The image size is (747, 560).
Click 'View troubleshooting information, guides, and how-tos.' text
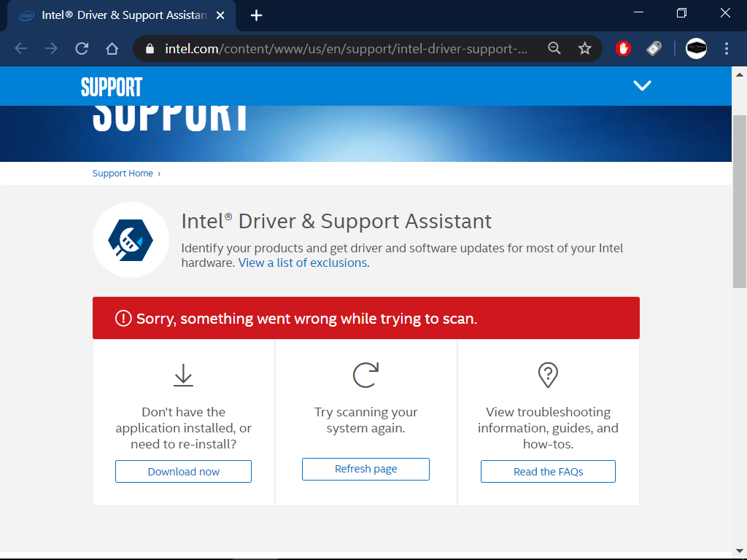pyautogui.click(x=548, y=428)
